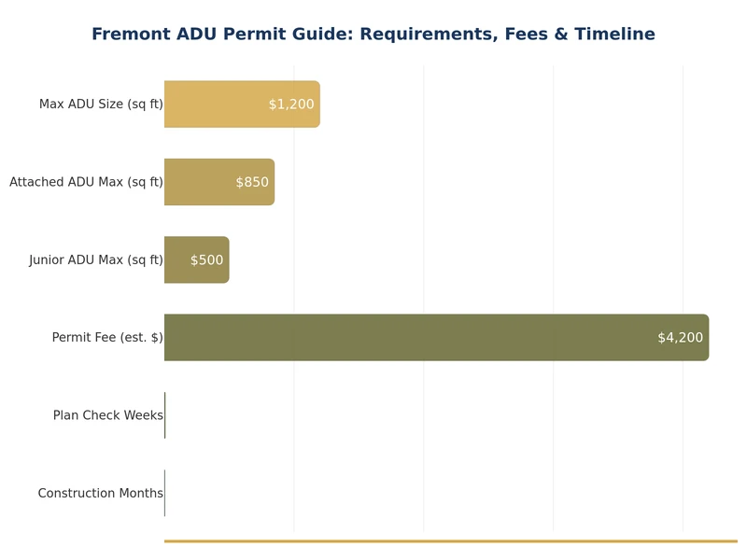Select the Plan Check Weeks axis label
747x560 pixels.
point(107,415)
